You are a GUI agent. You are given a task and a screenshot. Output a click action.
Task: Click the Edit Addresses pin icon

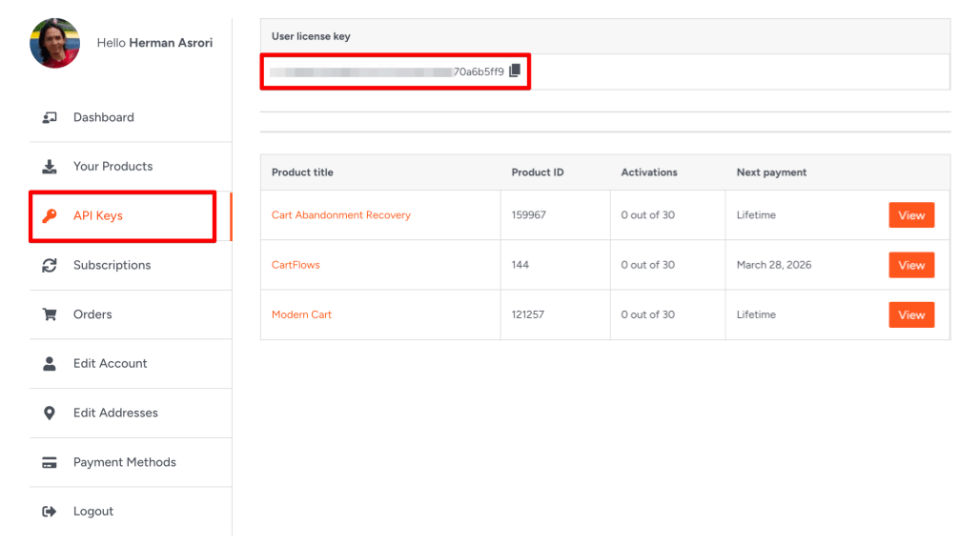(50, 414)
